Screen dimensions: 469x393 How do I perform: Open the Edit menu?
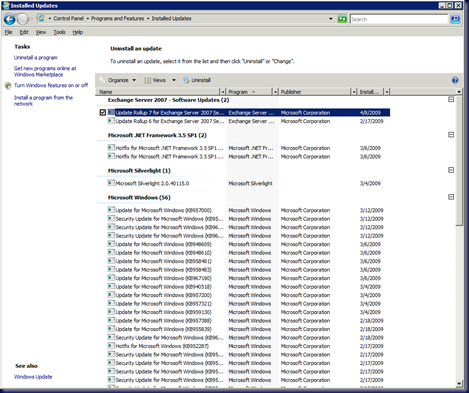point(24,32)
